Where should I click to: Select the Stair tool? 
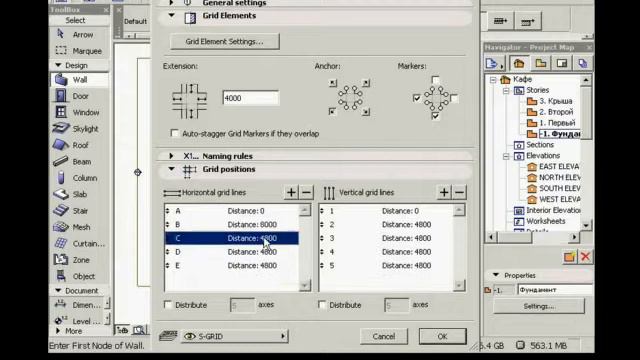pos(80,211)
